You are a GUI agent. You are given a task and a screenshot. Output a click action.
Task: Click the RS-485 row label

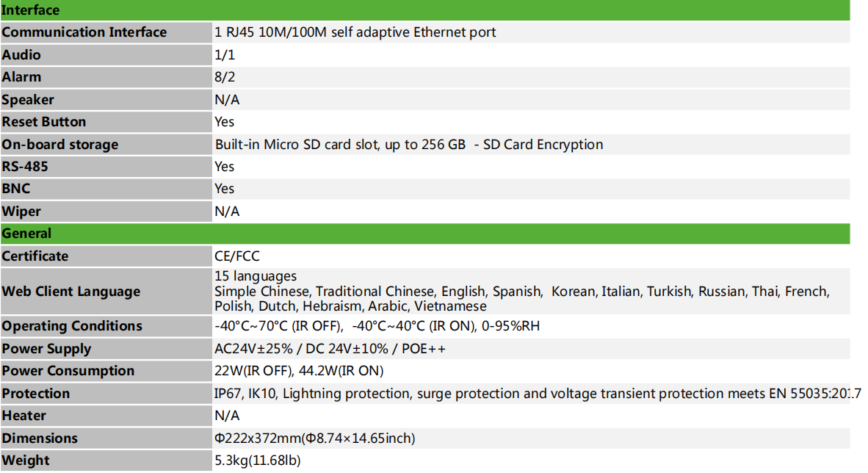click(25, 167)
